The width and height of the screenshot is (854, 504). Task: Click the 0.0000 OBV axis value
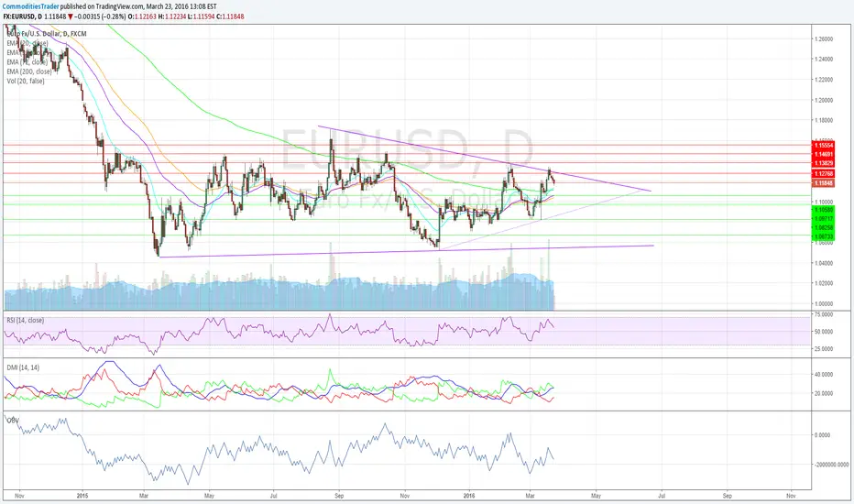823,435
